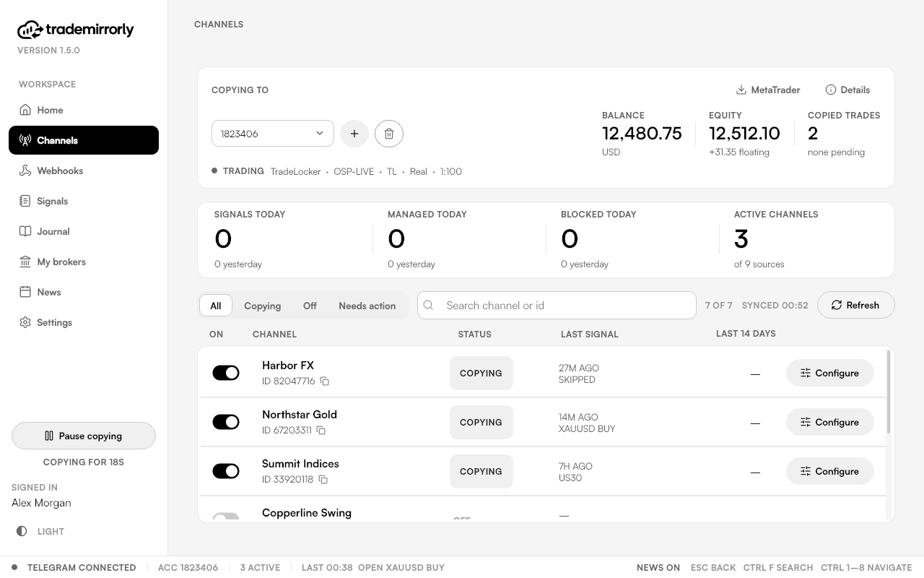
Task: Add a new copy account with plus icon
Action: pos(354,134)
